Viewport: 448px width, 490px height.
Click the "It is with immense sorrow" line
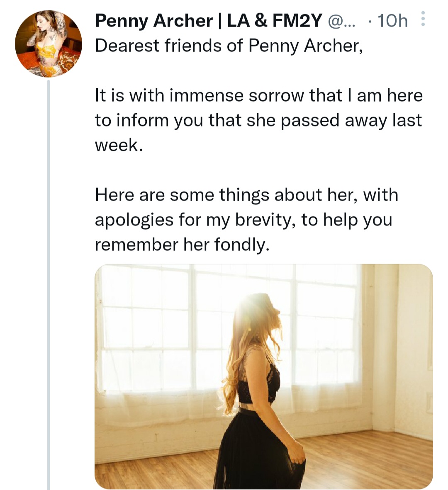(258, 95)
